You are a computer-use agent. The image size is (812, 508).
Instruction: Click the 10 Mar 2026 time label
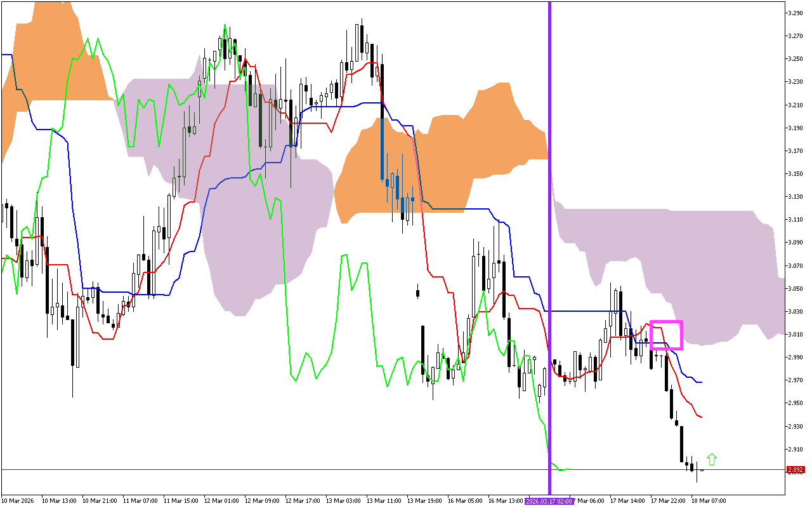pos(19,501)
